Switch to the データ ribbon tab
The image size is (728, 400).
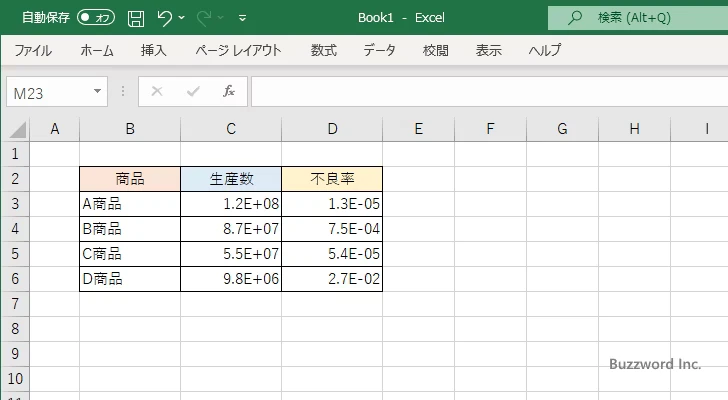tap(379, 50)
